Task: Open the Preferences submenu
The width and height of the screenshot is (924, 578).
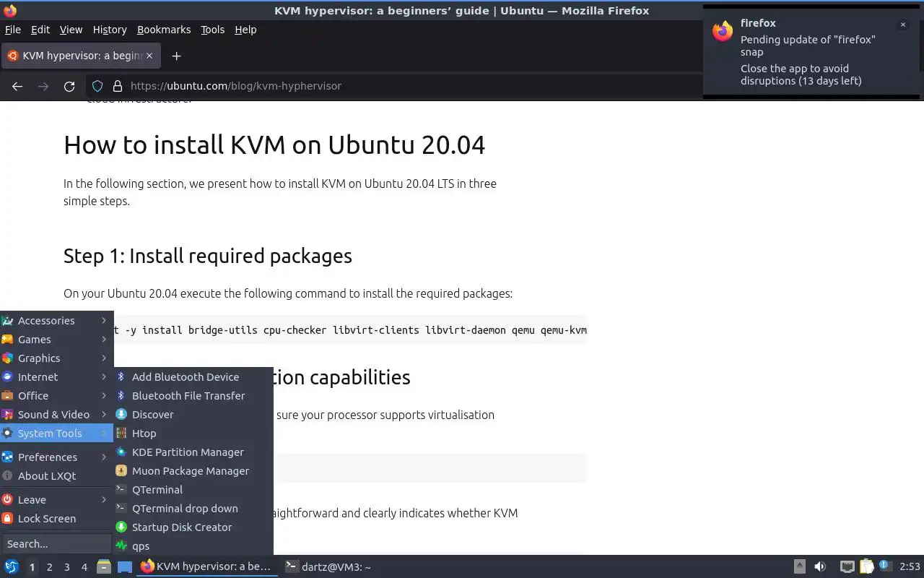Action: (x=56, y=457)
